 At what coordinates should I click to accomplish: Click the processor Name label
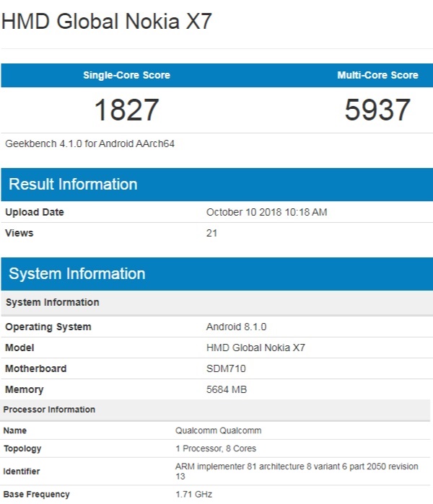coord(15,430)
